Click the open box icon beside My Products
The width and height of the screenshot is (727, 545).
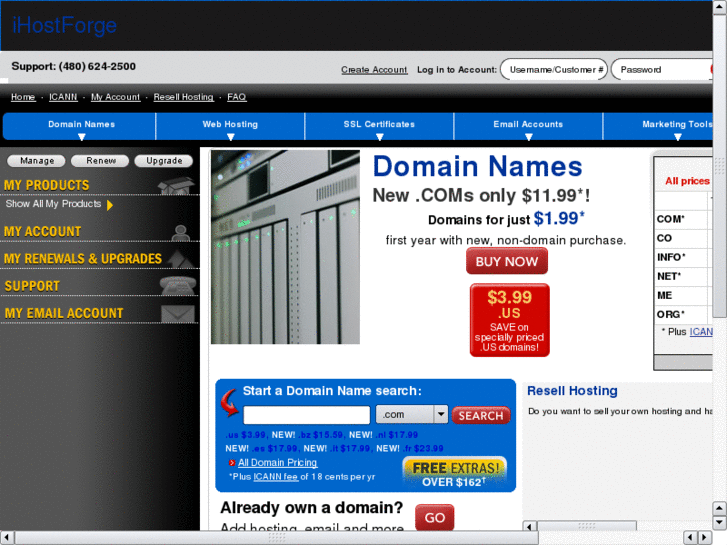point(176,185)
